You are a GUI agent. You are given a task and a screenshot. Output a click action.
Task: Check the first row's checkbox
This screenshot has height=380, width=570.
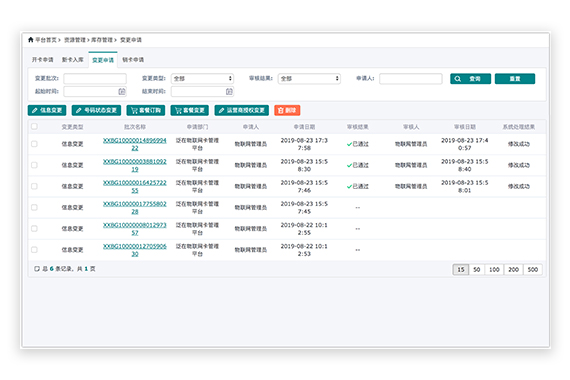(34, 144)
